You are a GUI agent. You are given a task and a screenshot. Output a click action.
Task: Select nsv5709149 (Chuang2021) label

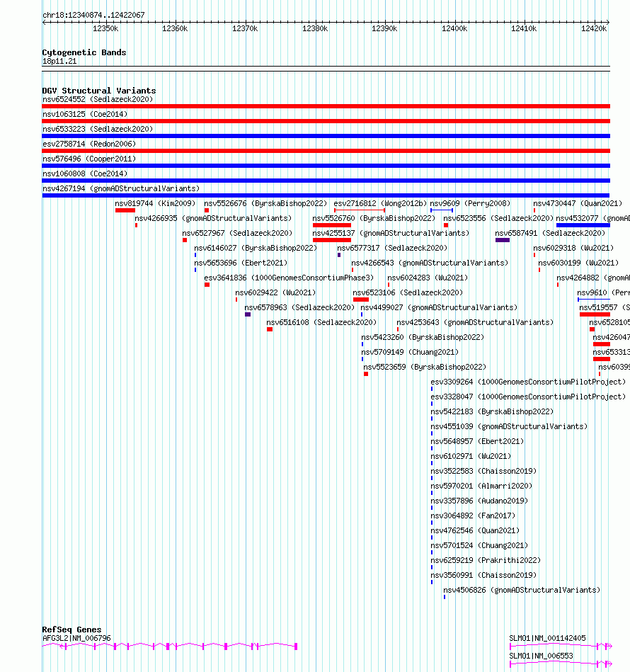tap(410, 352)
